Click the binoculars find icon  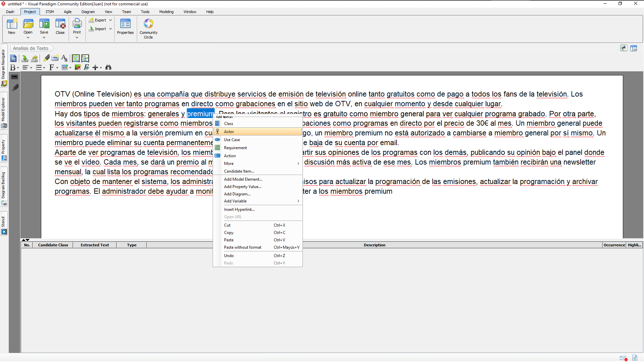(x=108, y=67)
